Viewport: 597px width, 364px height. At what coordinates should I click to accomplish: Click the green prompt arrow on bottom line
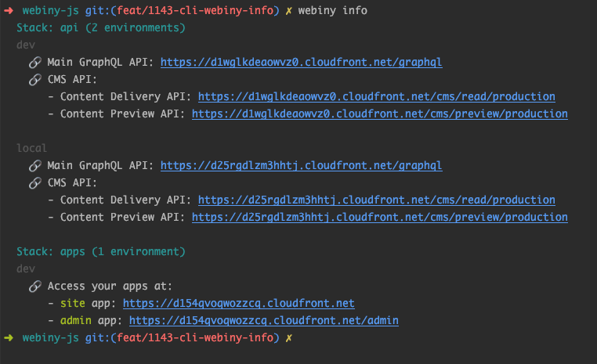click(x=8, y=337)
